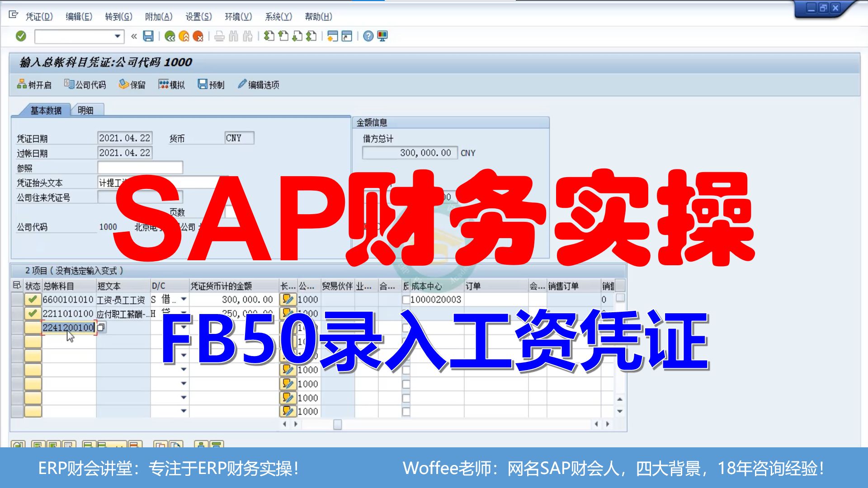Tick the checkbox in the last table row
868x488 pixels.
pyautogui.click(x=406, y=412)
